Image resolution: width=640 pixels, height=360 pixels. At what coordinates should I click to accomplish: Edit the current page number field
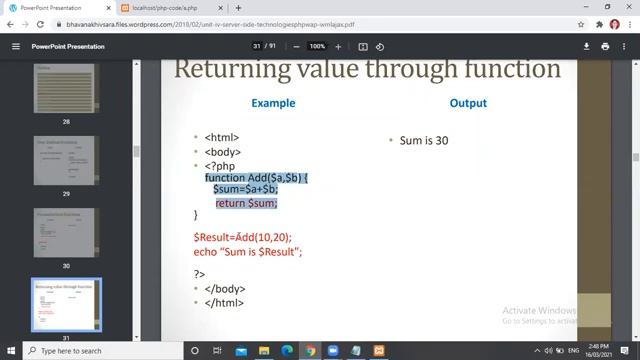[x=256, y=46]
